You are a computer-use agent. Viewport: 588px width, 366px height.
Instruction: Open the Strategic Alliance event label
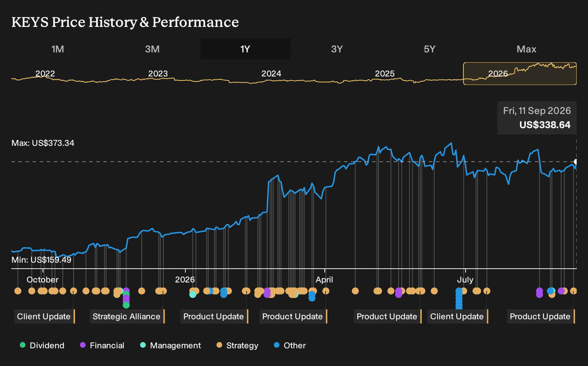tap(127, 316)
